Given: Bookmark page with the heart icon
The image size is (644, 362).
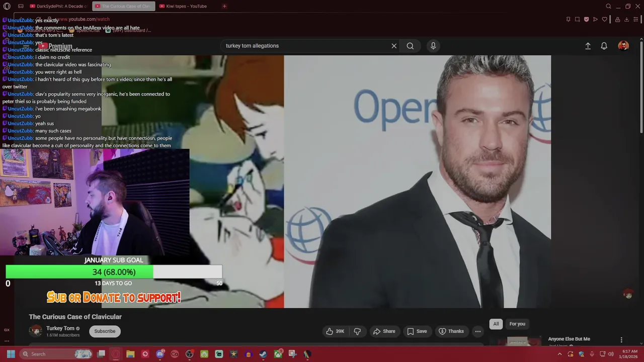Looking at the screenshot, I should (604, 19).
